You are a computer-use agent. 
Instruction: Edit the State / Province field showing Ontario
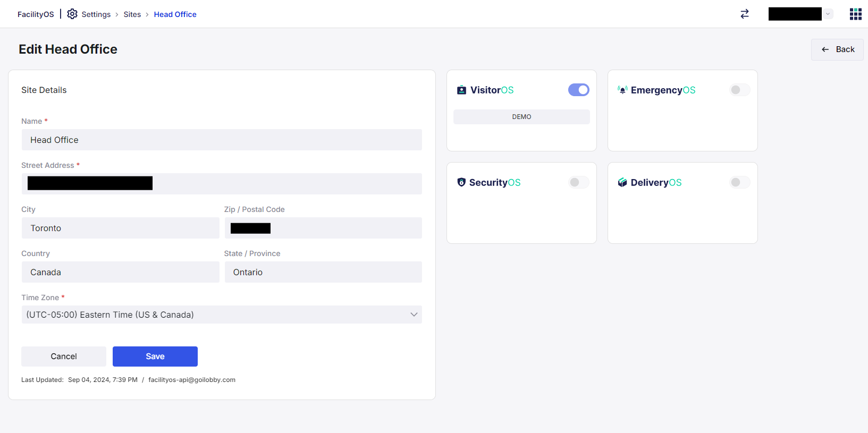(x=323, y=272)
